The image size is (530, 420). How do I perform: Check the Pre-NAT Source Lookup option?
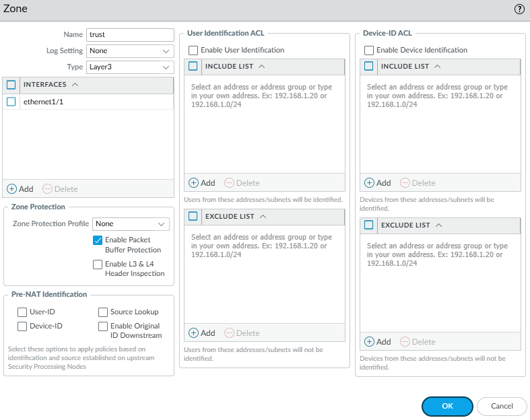tap(103, 312)
